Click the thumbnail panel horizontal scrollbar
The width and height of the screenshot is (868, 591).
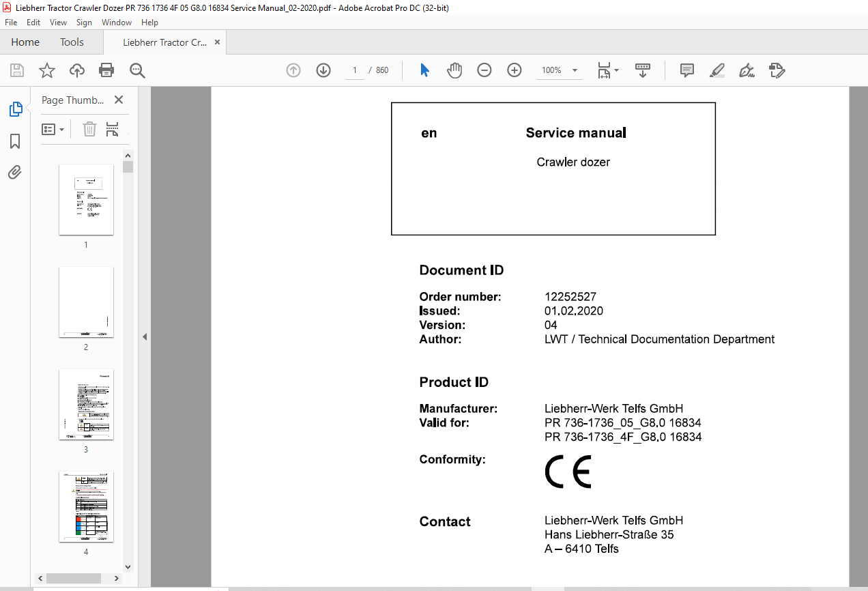tap(74, 578)
